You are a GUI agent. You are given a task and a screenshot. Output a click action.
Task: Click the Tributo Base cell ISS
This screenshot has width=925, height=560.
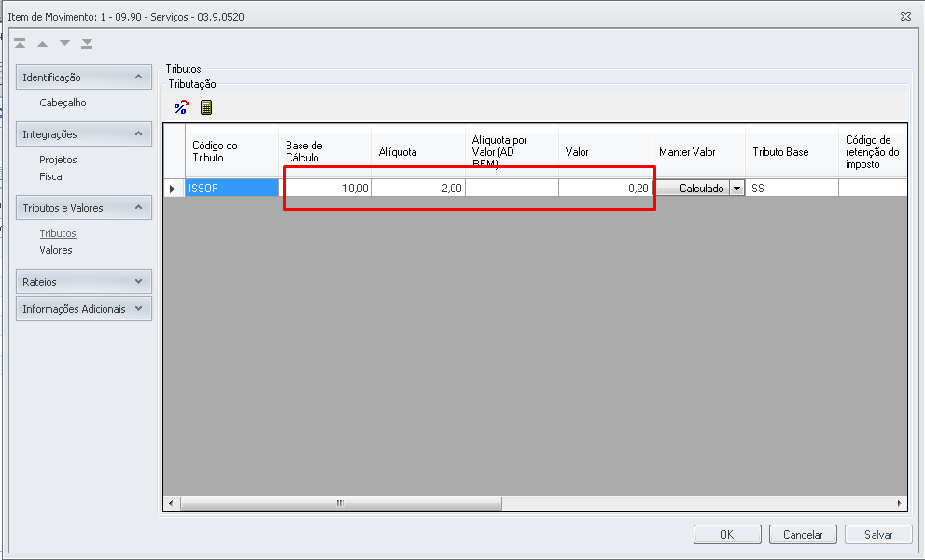(792, 189)
